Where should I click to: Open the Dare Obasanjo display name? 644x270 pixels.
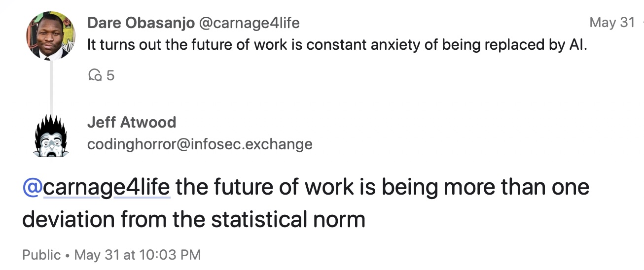[x=141, y=23]
